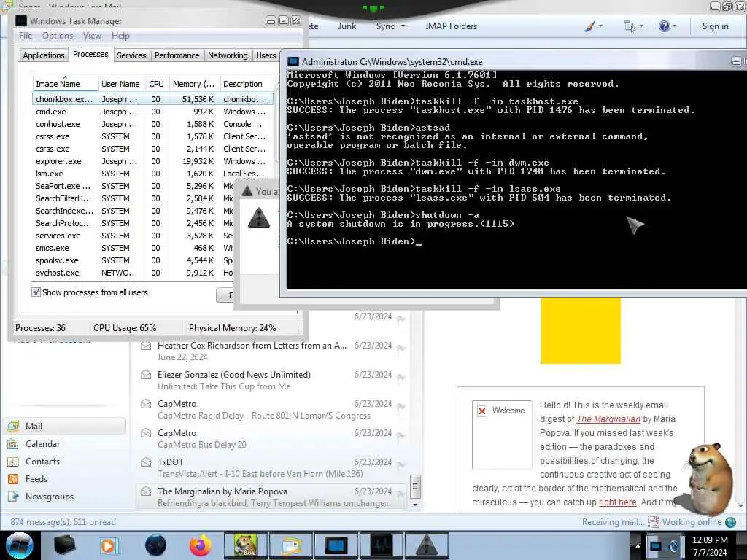747x560 pixels.
Task: Click the message list scrollbar thumb
Action: point(415,486)
